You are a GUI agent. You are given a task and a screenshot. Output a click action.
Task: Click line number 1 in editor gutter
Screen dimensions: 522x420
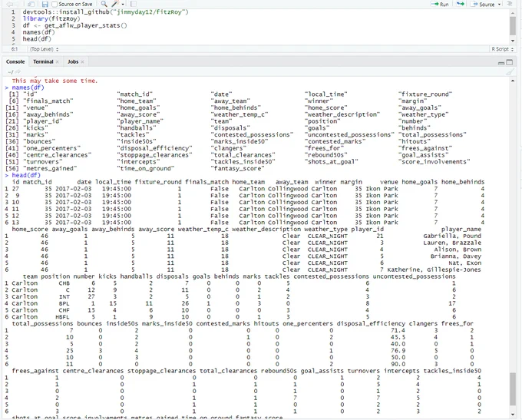13,12
